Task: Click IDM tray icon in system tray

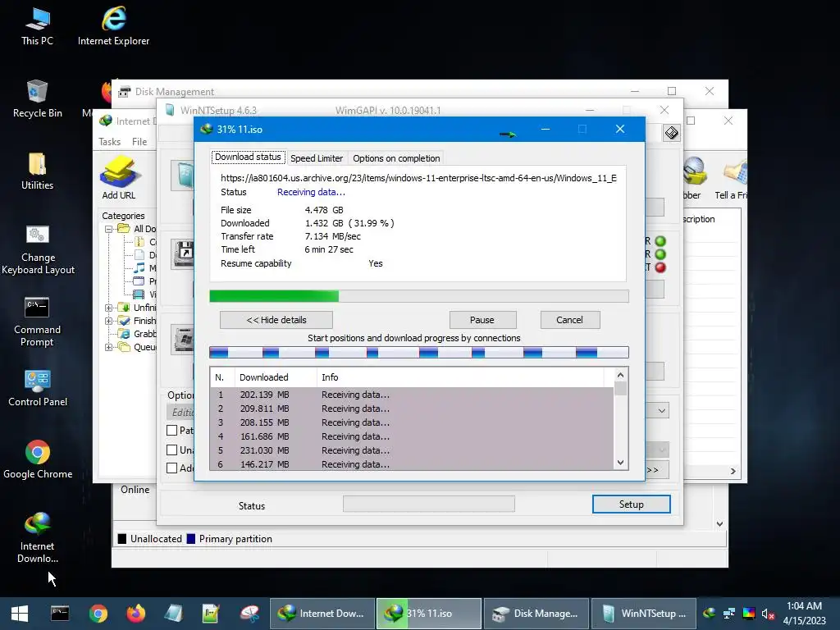Action: tap(710, 614)
